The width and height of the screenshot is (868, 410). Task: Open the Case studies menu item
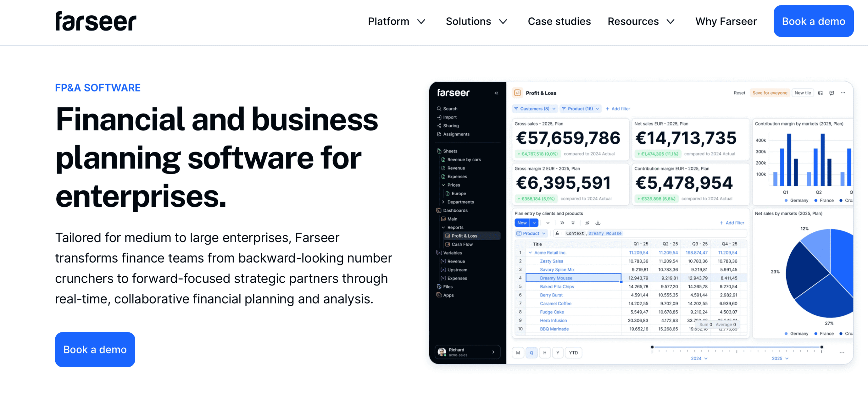[x=559, y=21]
